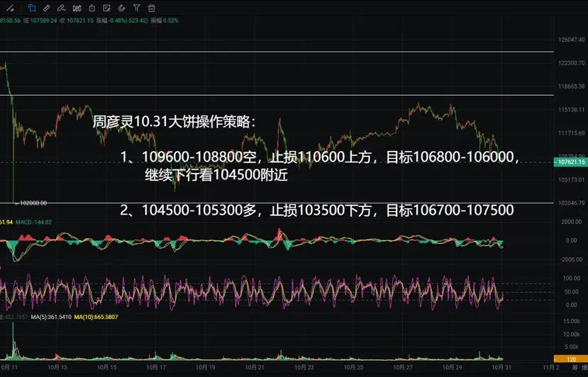Image resolution: width=588 pixels, height=377 pixels.
Task: Click the 50.00 oscillator axis label
Action: point(571,291)
